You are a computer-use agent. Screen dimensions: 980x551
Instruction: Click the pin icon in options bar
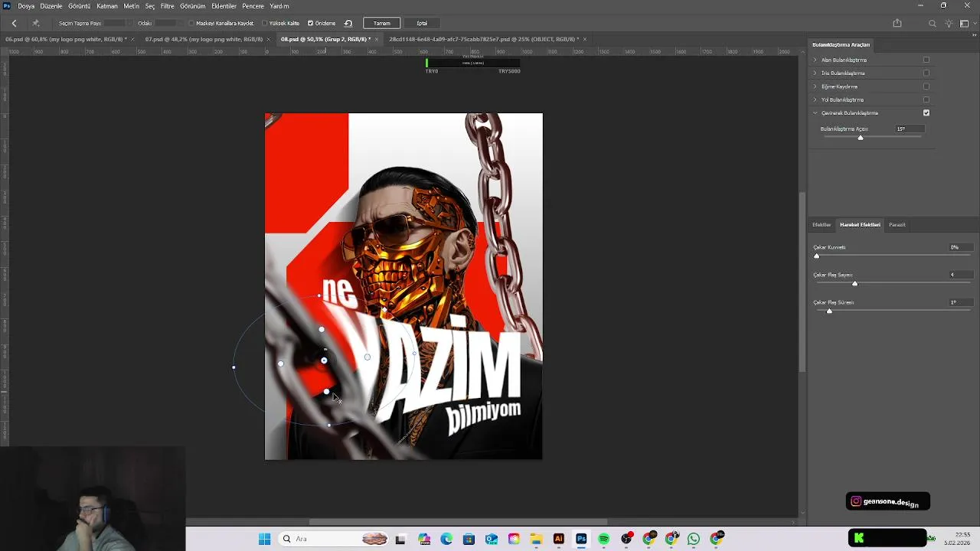click(36, 23)
